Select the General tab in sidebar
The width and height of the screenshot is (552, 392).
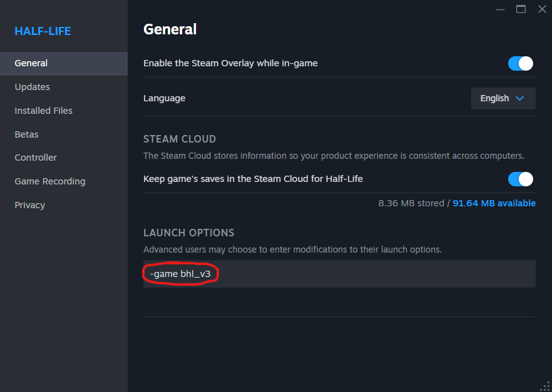pos(31,63)
